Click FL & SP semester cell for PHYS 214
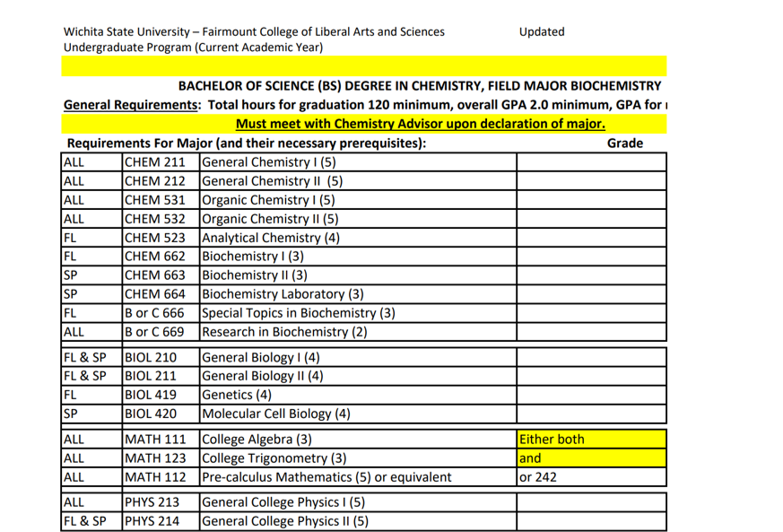Screen dimensions: 783x532 click(x=91, y=522)
